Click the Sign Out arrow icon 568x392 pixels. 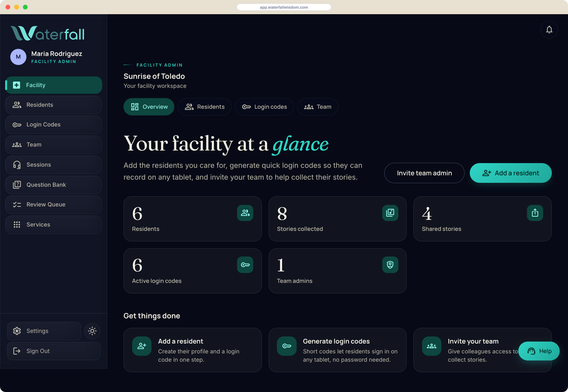(17, 351)
